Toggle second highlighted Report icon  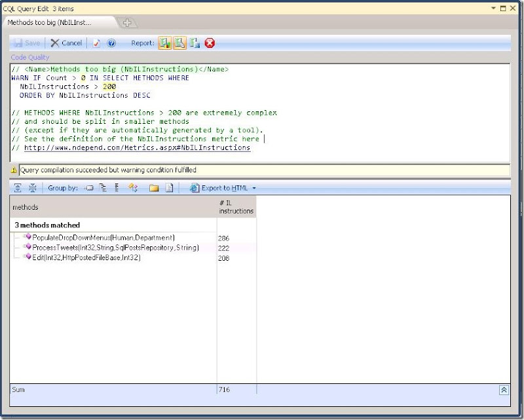[x=179, y=43]
